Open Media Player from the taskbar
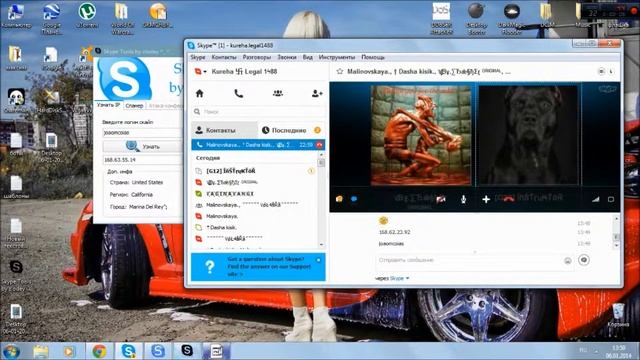This screenshot has width=640, height=360. [x=69, y=351]
